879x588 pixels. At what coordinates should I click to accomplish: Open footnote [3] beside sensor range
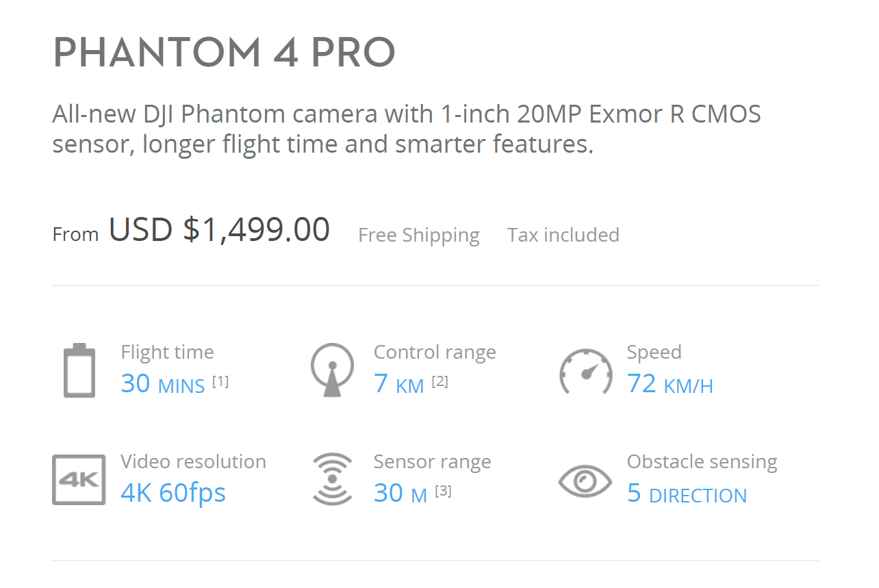[x=443, y=491]
